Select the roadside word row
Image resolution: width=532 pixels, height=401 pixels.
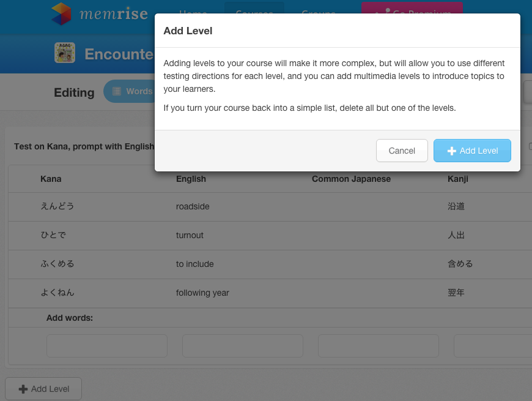270,207
